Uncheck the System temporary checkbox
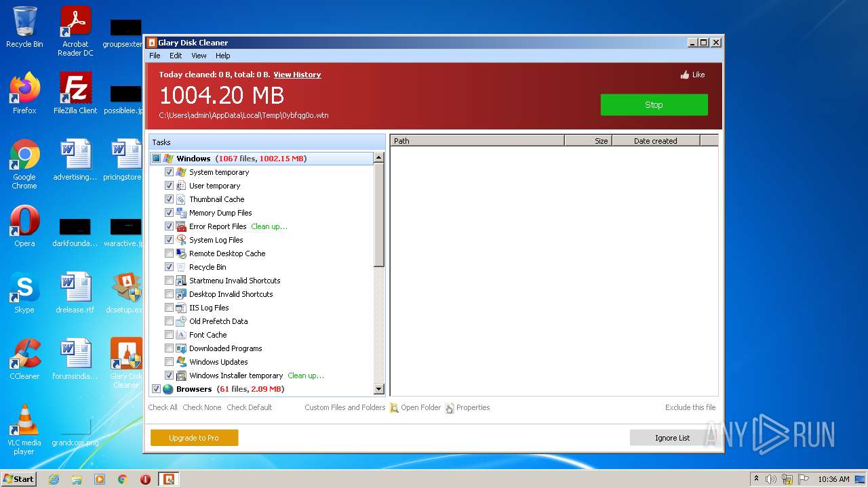 (169, 172)
